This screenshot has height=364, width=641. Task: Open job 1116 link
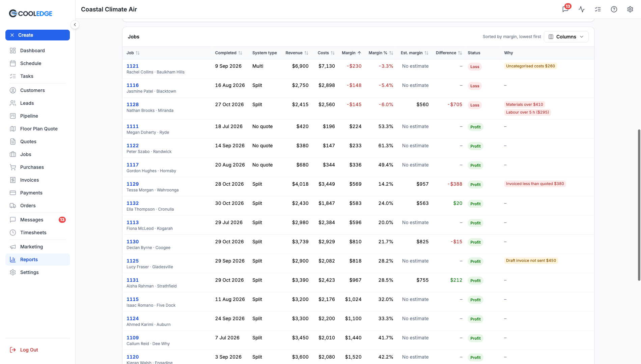coord(133,85)
